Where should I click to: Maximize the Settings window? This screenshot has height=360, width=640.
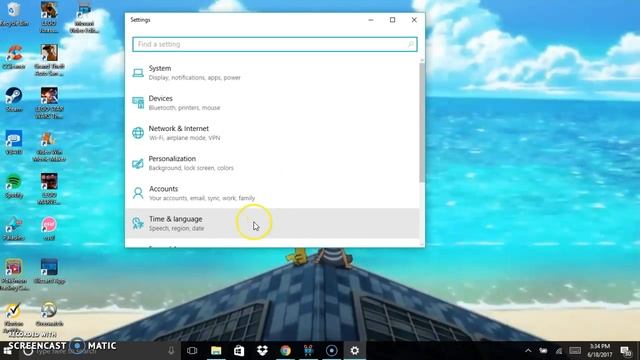click(x=392, y=20)
